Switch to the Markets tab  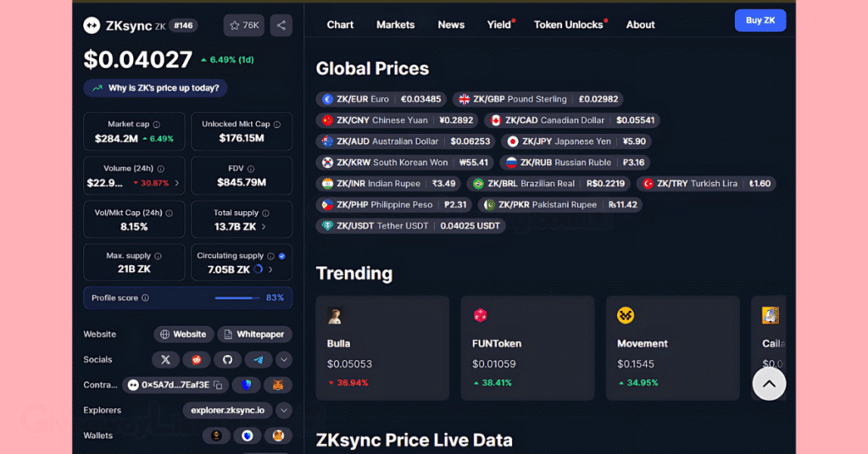[x=395, y=25]
